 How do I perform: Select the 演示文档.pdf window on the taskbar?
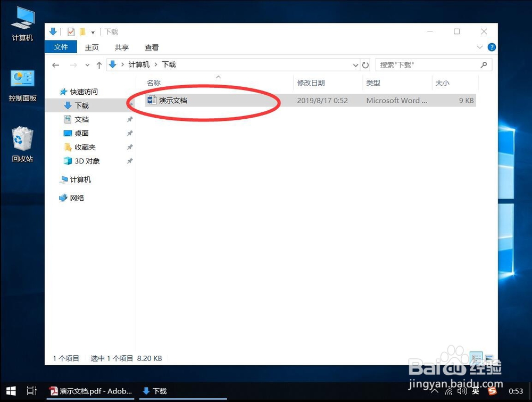(x=90, y=391)
